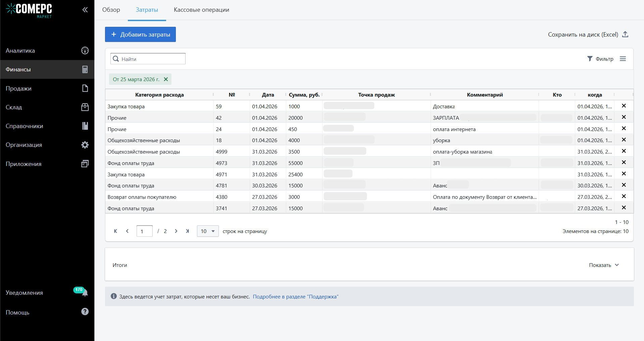This screenshot has width=644, height=341.
Task: Go to the next page arrow
Action: click(x=176, y=231)
